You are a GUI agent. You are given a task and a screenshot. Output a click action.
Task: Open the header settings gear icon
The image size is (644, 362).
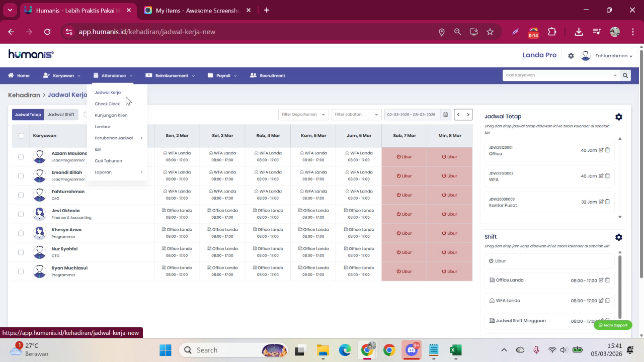571,56
